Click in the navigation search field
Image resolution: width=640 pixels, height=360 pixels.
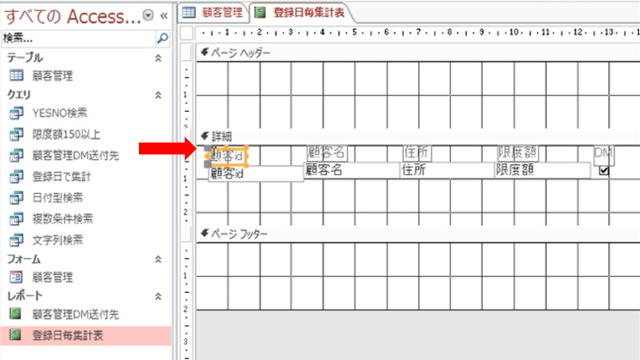[x=79, y=38]
